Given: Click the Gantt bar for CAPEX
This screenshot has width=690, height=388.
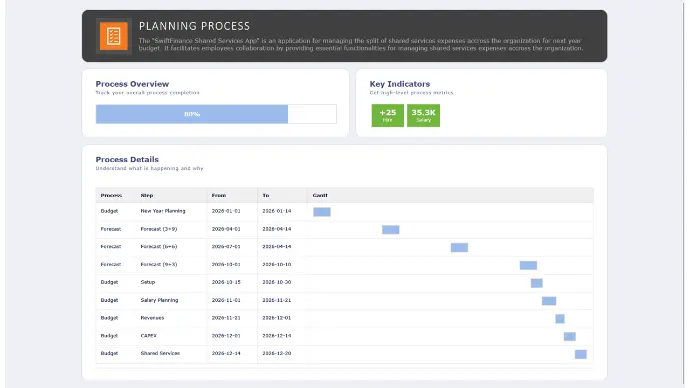Looking at the screenshot, I should (569, 337).
